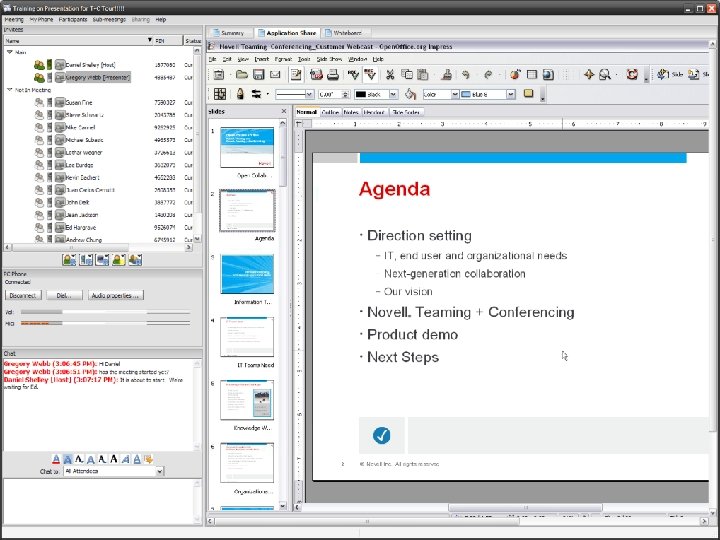This screenshot has width=720, height=540.
Task: Click the Area paint bucket icon
Action: [x=410, y=94]
